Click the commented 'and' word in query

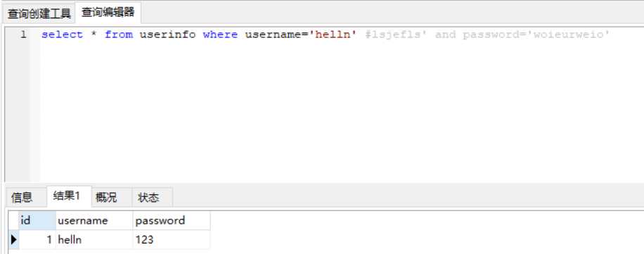(x=446, y=34)
